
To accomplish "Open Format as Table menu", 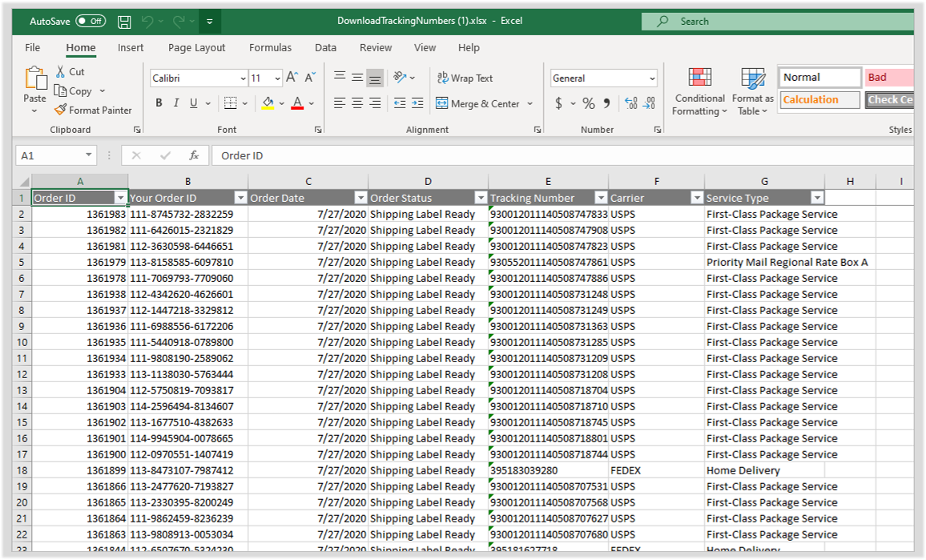I will click(x=752, y=91).
